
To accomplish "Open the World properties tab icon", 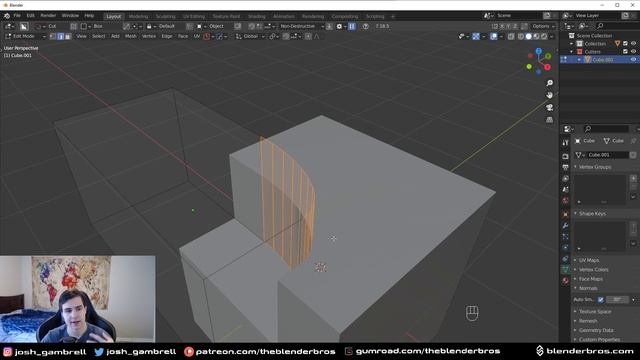I will pos(565,200).
